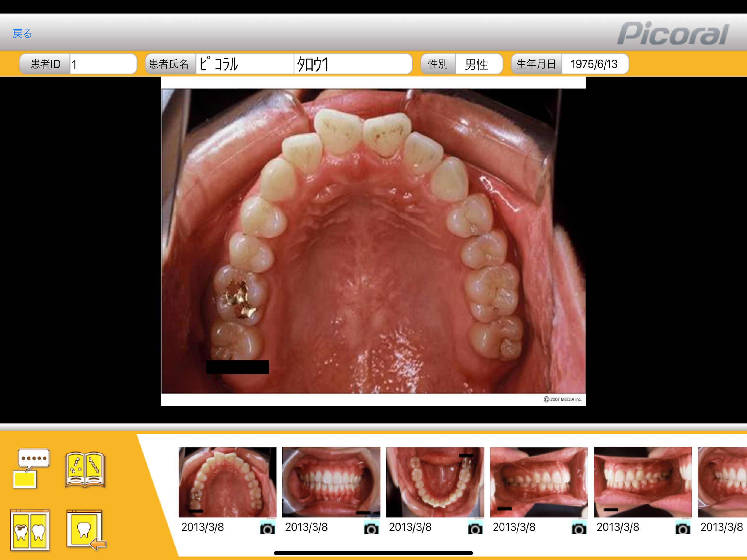This screenshot has height=560, width=747.
Task: Click the 性別 value 男性
Action: (478, 64)
